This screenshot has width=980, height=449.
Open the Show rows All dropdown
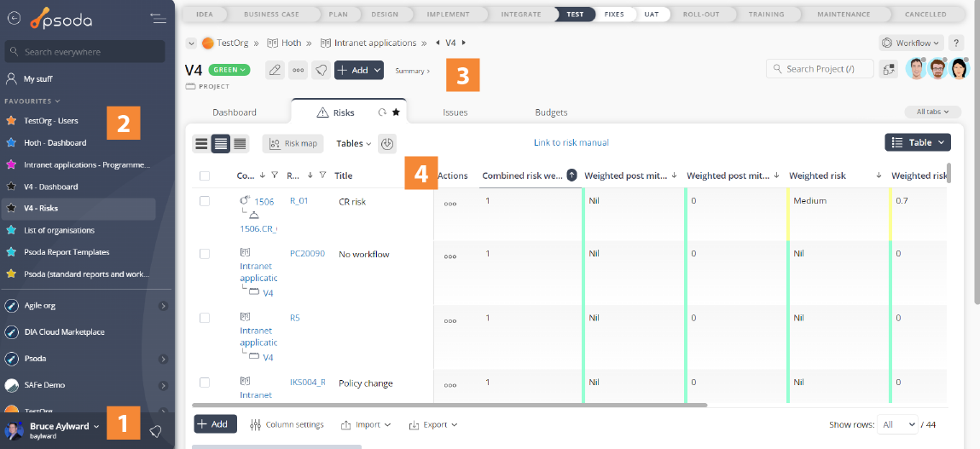coord(897,424)
